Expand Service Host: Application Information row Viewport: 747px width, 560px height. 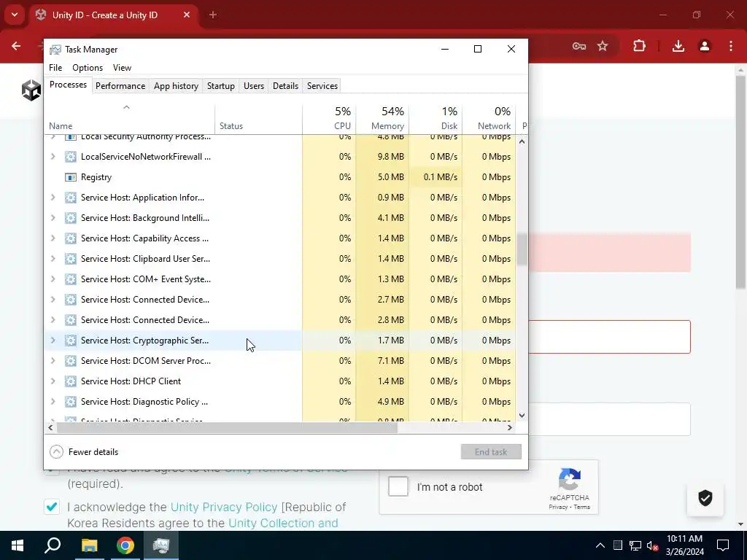[53, 198]
